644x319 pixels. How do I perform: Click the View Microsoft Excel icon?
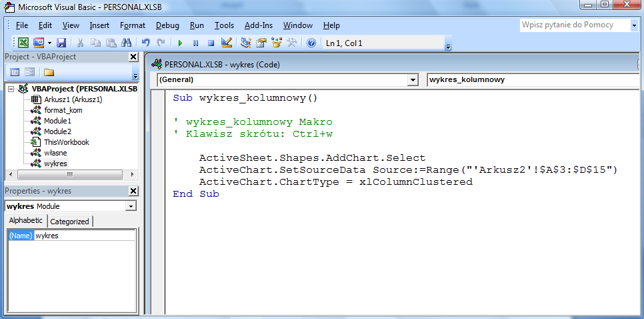[x=23, y=43]
